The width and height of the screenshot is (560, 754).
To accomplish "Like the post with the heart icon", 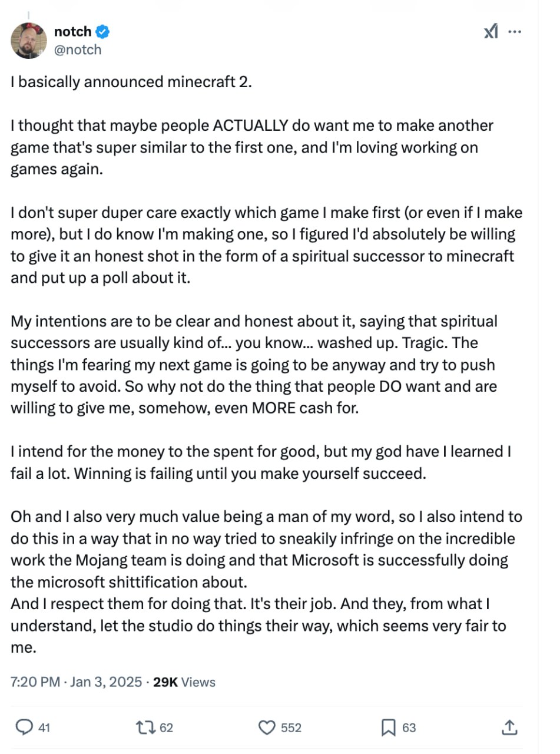I will click(267, 727).
